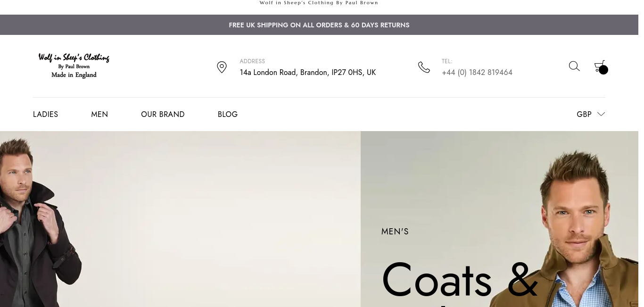Click the address 14a London Road, Brandon

point(308,73)
